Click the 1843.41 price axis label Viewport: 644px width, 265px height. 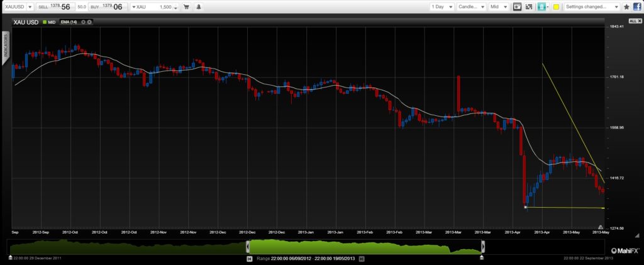[x=617, y=26]
